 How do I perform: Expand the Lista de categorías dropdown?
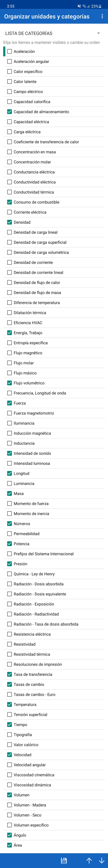tap(98, 33)
